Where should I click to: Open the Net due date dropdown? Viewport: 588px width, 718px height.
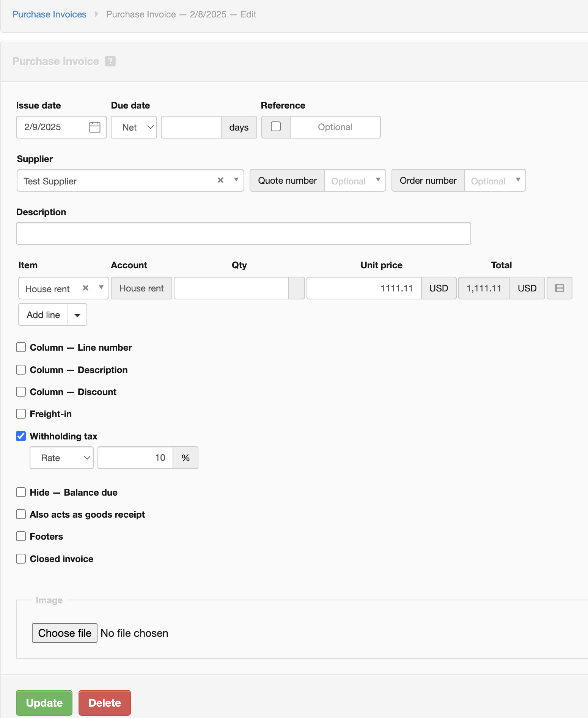pyautogui.click(x=134, y=127)
